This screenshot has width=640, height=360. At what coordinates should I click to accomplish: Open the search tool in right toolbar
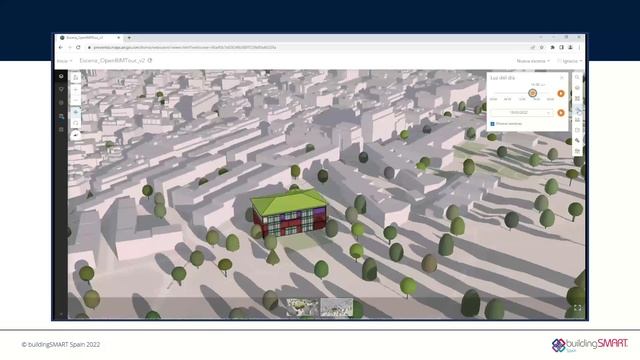pos(577,77)
